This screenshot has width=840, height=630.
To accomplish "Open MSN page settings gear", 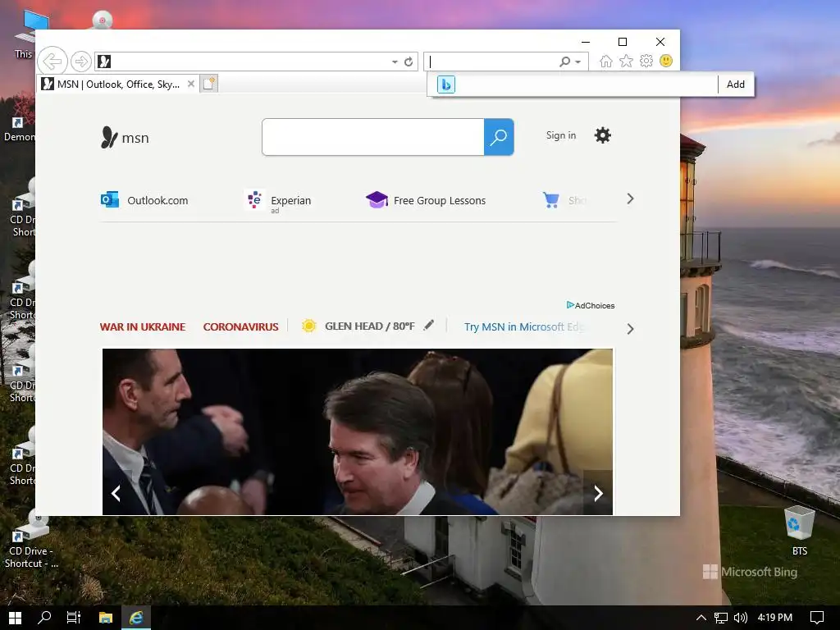I will pyautogui.click(x=603, y=135).
